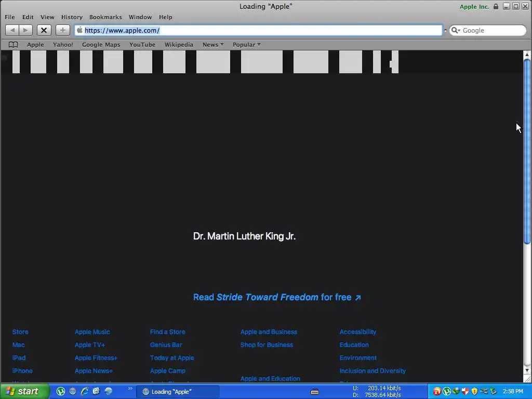Click the on-screen keyboard taskbar icon
The width and height of the screenshot is (532, 399).
click(x=315, y=392)
